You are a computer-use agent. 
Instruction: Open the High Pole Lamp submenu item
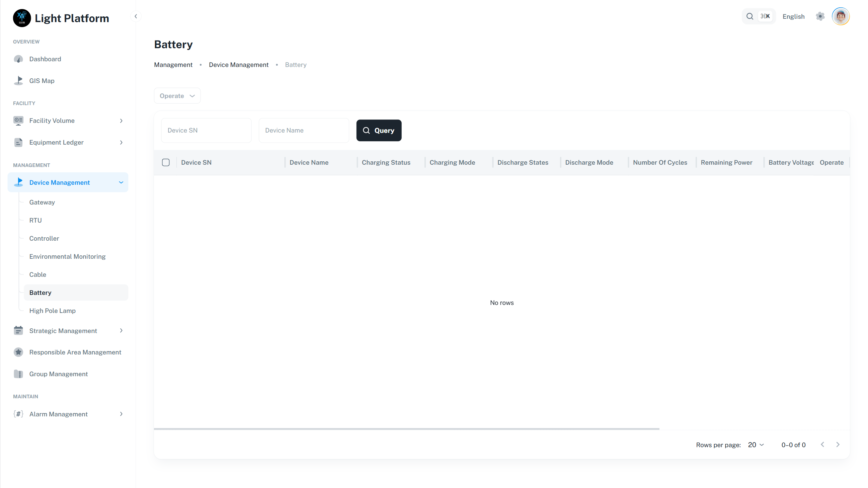[52, 311]
